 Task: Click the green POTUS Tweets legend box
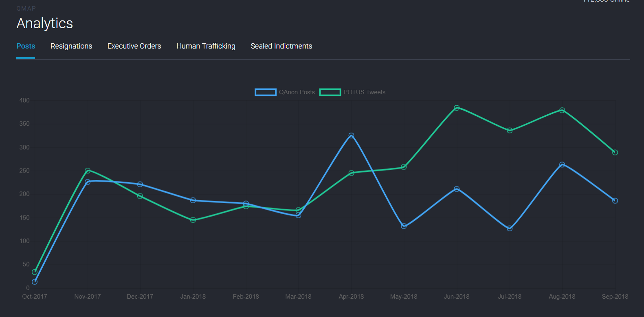330,92
